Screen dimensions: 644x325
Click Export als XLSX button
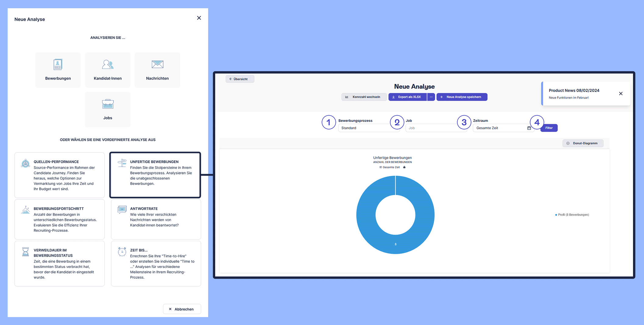point(407,97)
